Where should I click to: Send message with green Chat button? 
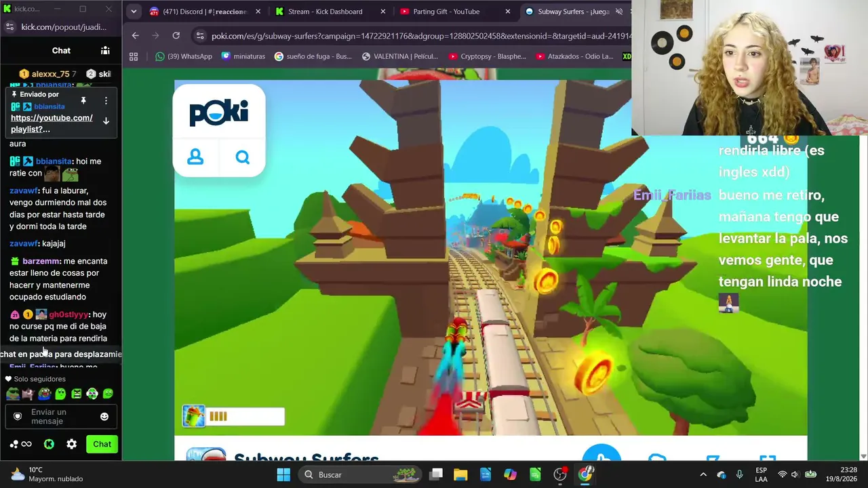point(102,444)
